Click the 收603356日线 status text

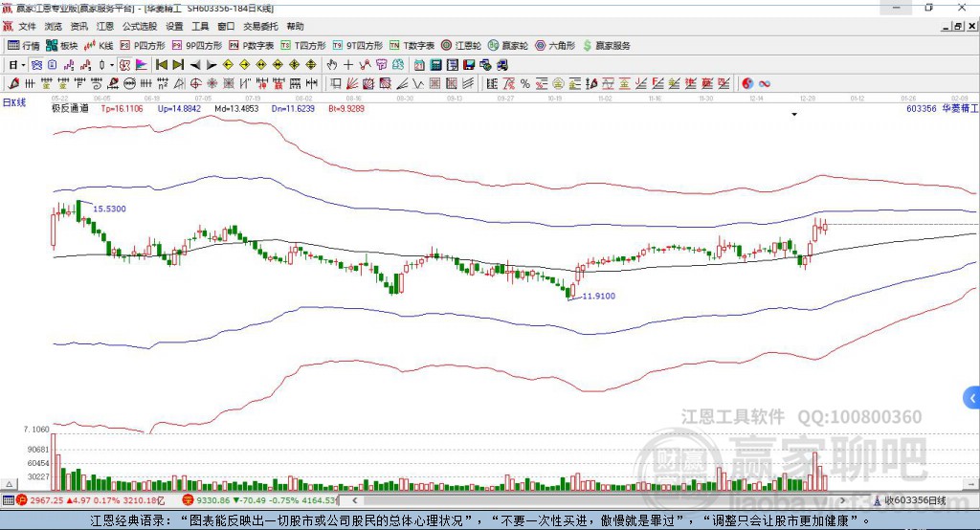pos(910,500)
